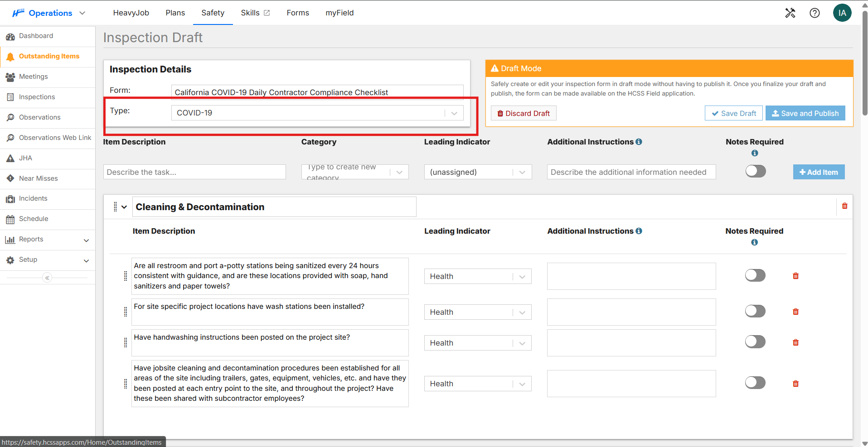Open the new item Category dropdown

[355, 172]
